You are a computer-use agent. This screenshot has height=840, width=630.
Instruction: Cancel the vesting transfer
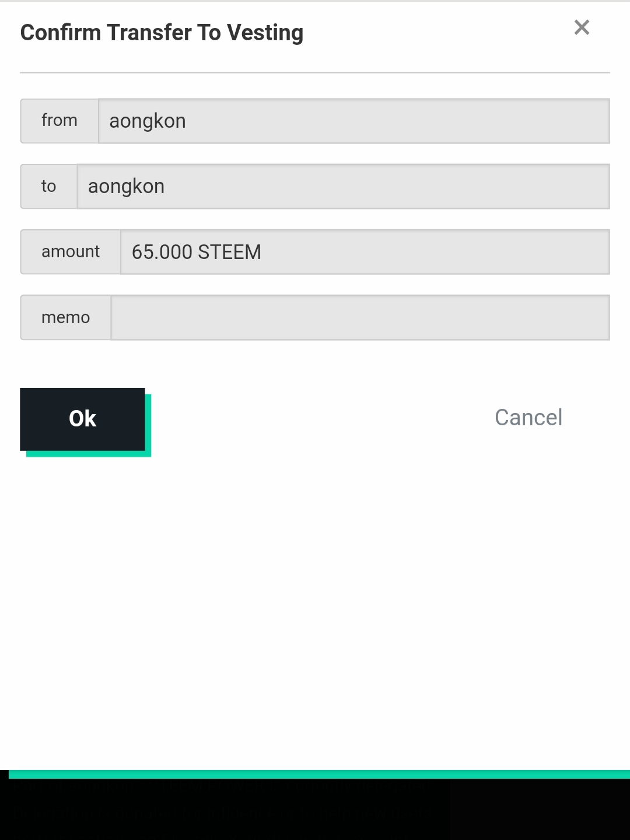coord(528,418)
